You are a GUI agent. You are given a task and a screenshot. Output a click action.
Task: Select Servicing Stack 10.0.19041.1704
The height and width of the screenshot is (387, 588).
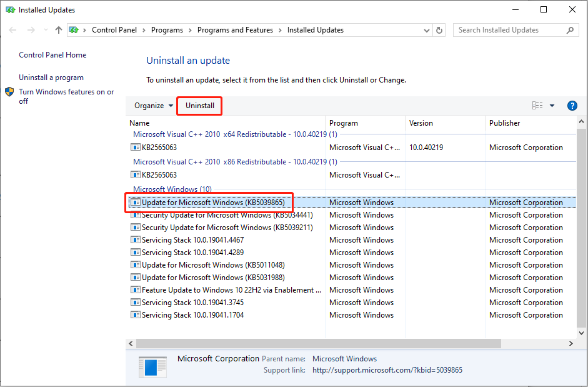pos(352,315)
